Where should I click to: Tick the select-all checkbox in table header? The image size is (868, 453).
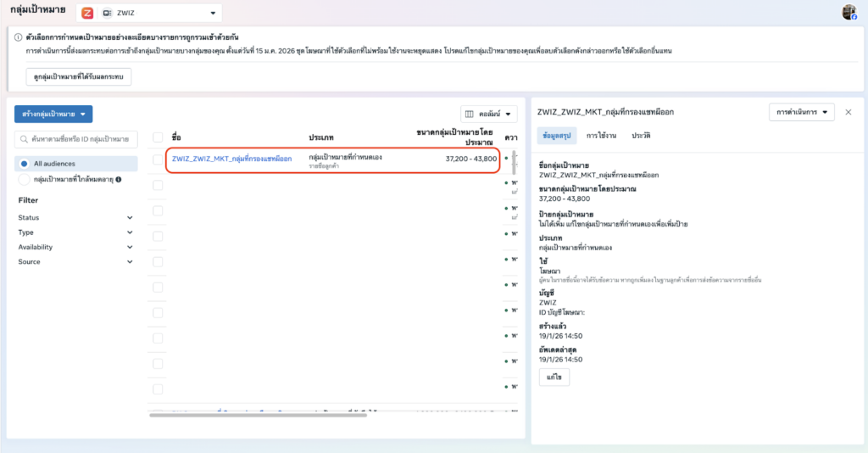point(158,137)
